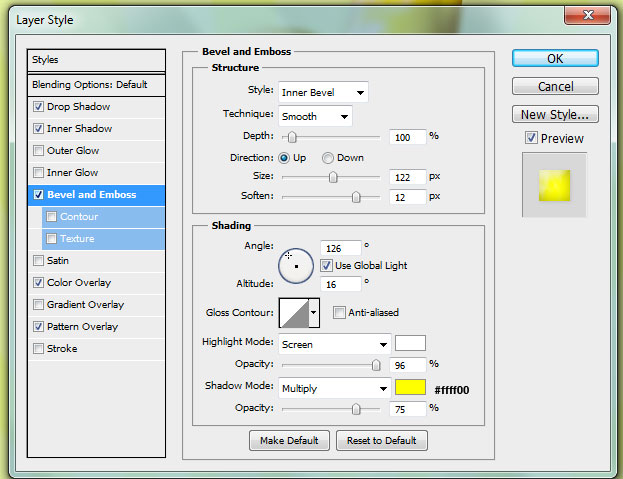Select the Down direction radio button
623x479 pixels.
(328, 158)
